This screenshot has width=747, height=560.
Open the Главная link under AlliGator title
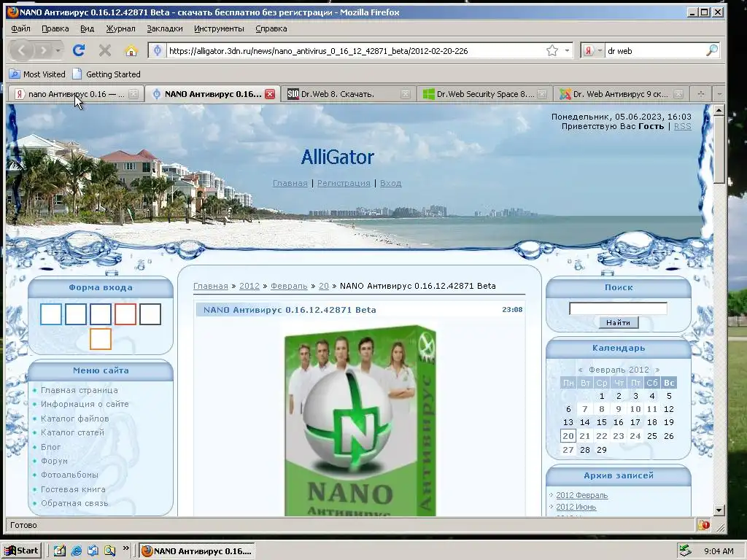tap(290, 183)
